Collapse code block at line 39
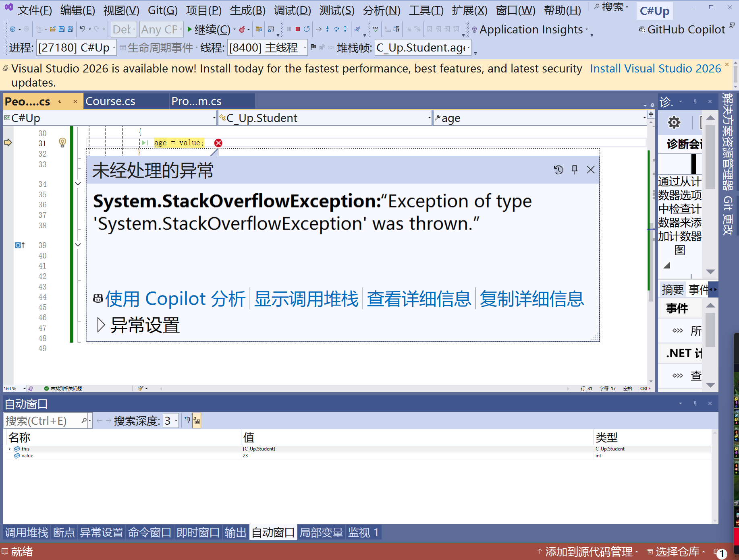739x560 pixels. click(x=78, y=245)
